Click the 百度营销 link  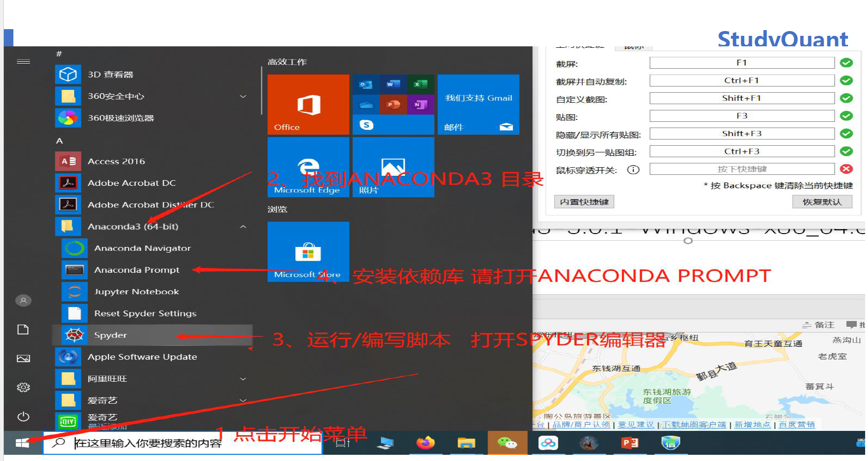pos(797,425)
